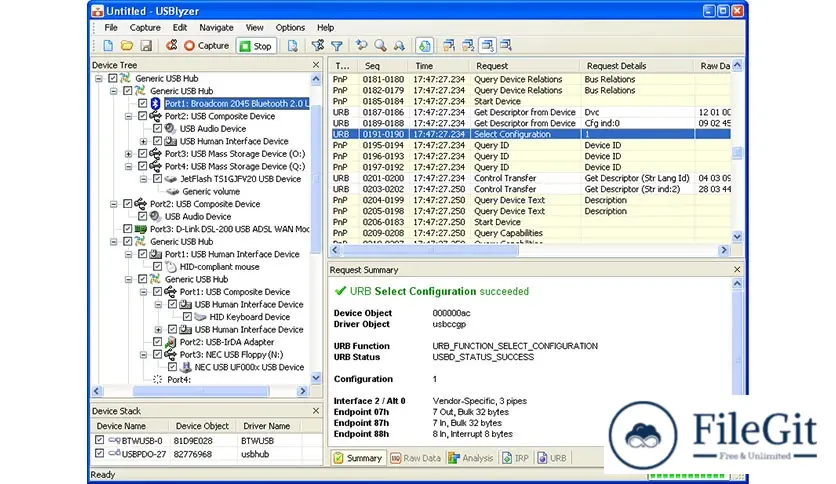The width and height of the screenshot is (836, 484).
Task: Click the blue filter funnel icon
Action: [337, 46]
